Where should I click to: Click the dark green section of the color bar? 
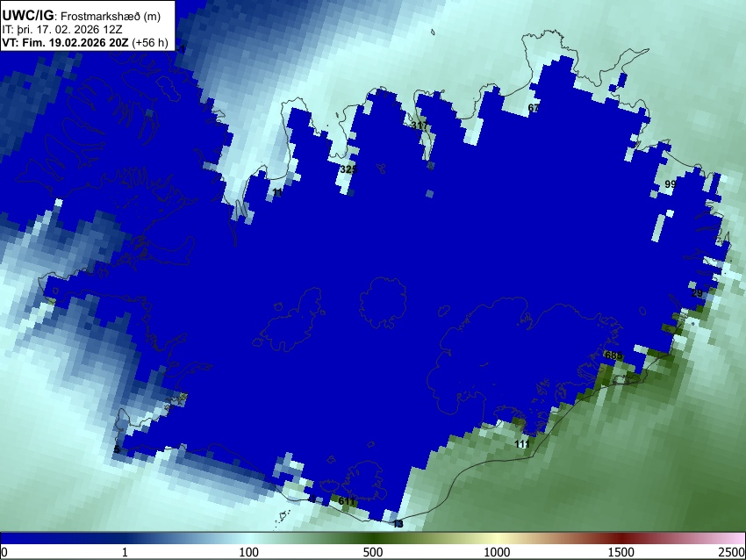[x=373, y=539]
